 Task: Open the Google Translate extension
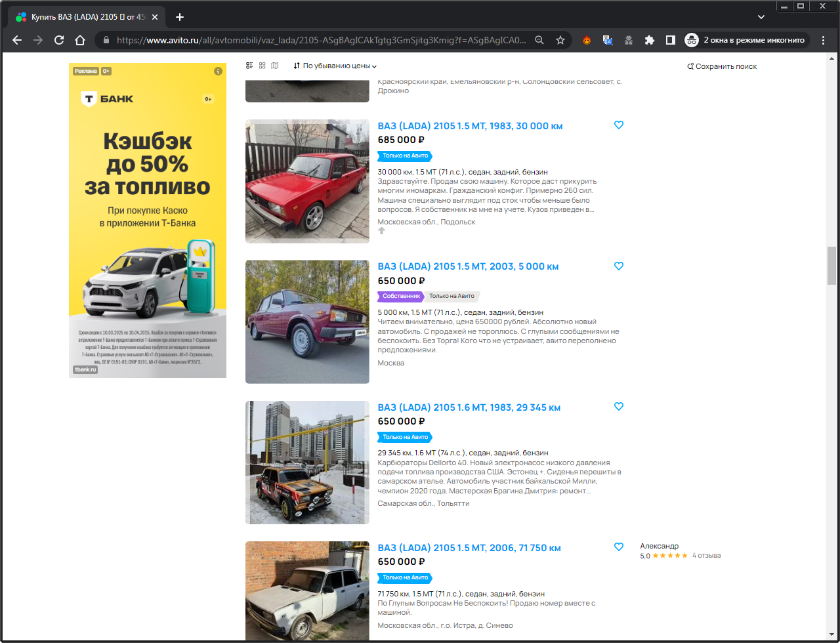pyautogui.click(x=608, y=40)
